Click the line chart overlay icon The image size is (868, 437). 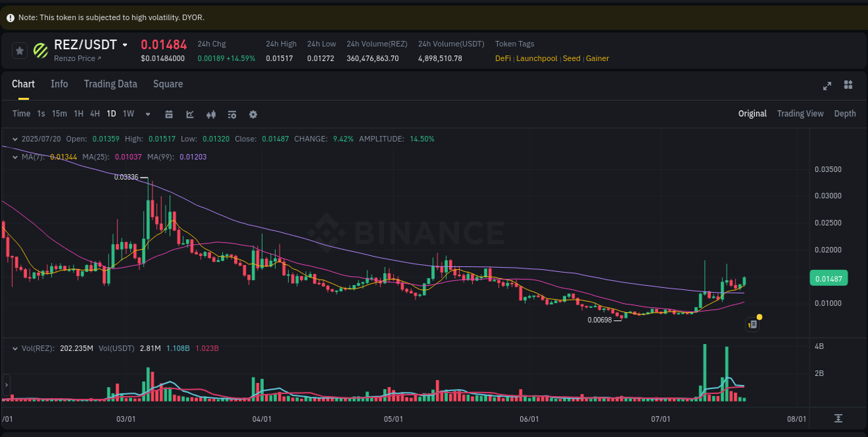190,113
